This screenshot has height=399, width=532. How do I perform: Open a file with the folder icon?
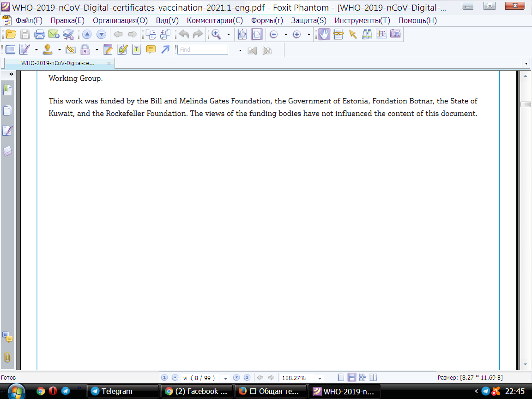click(11, 34)
